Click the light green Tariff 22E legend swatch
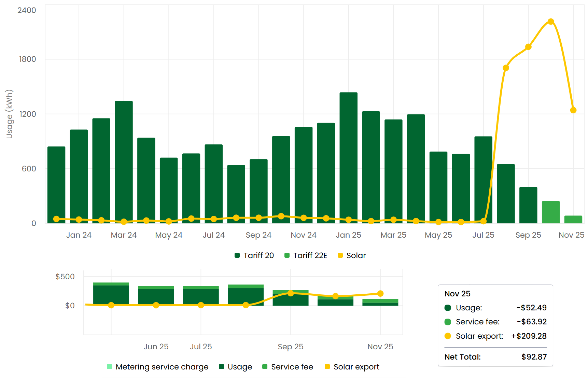This screenshot has height=378, width=588. coord(287,255)
